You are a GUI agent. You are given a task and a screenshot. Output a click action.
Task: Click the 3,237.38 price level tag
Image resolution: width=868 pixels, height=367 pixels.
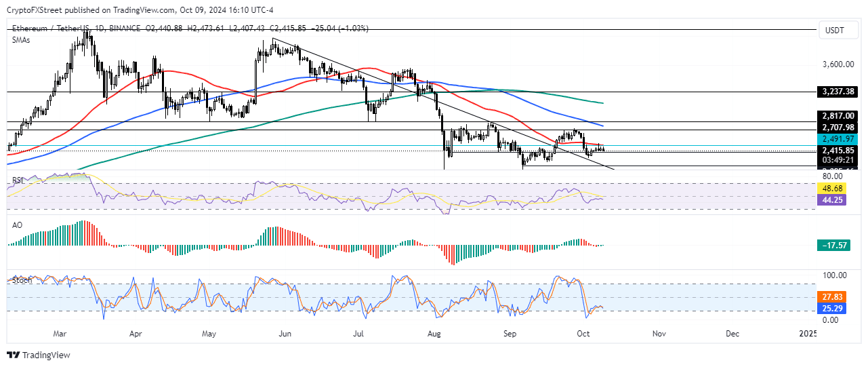[x=839, y=91]
